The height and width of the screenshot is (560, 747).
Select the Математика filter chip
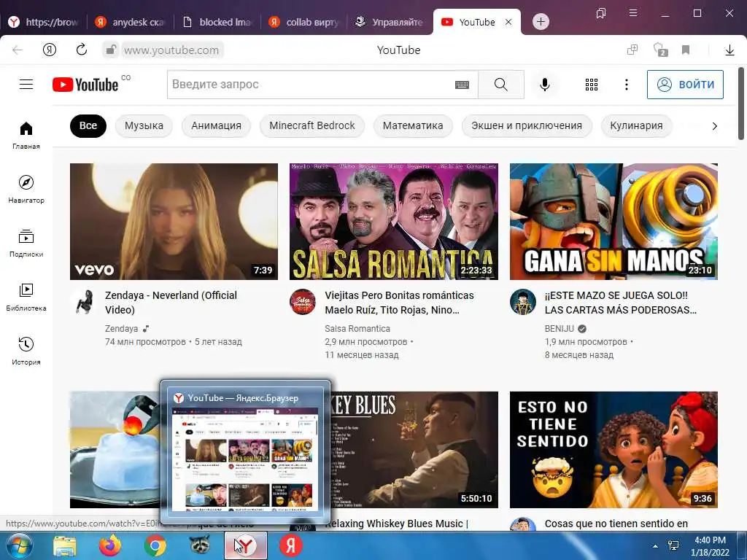point(413,125)
